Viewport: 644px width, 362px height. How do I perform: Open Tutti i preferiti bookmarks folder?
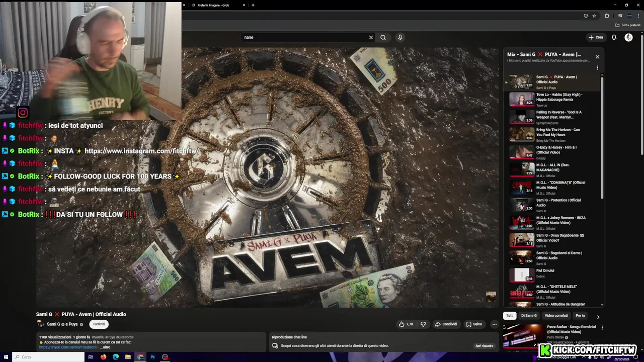tap(628, 25)
